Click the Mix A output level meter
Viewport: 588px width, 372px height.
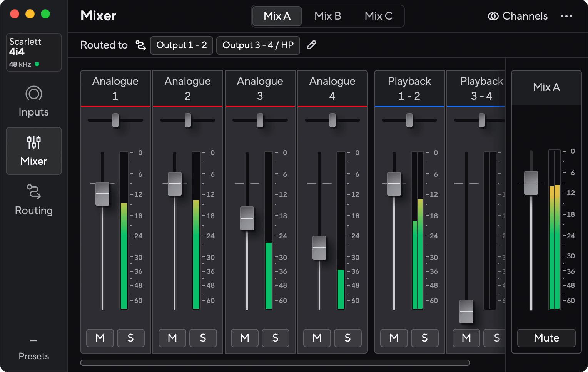[555, 230]
